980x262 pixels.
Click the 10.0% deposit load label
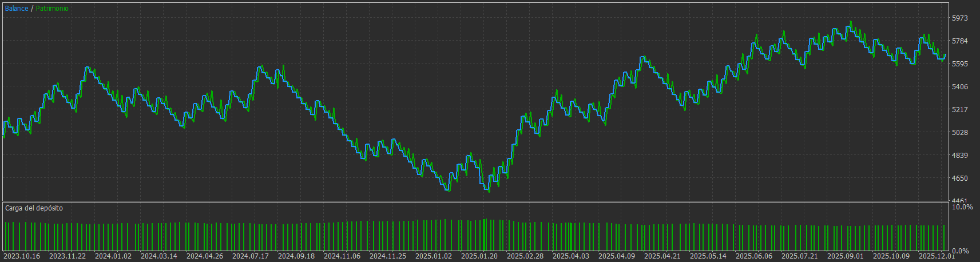[962, 207]
